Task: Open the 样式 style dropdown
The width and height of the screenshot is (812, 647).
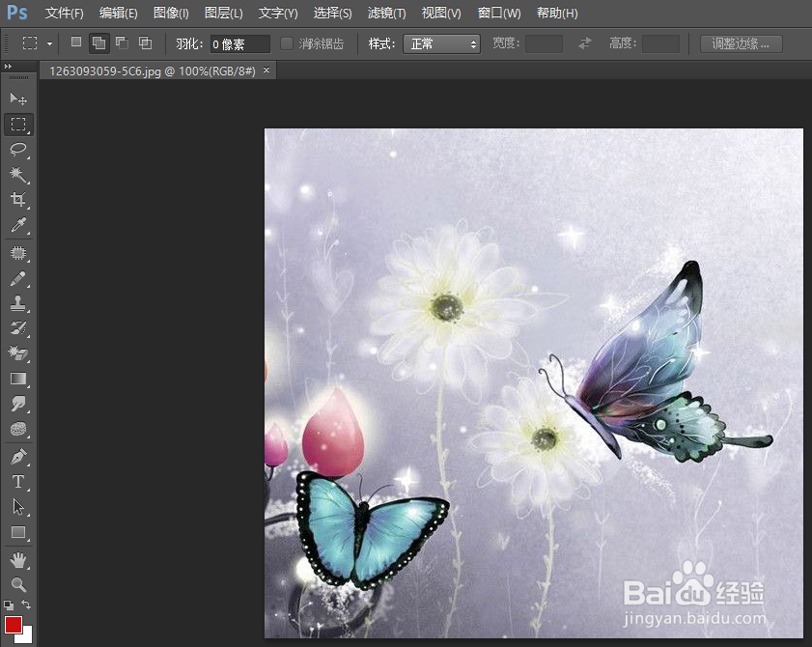Action: (441, 44)
